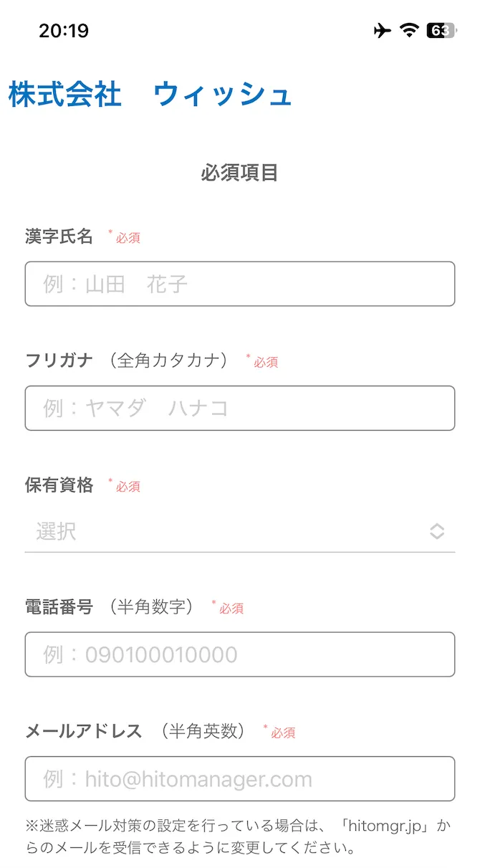Tap the red 必須 marker beside 電話番号
Image resolution: width=480 pixels, height=868 pixels.
pos(231,608)
